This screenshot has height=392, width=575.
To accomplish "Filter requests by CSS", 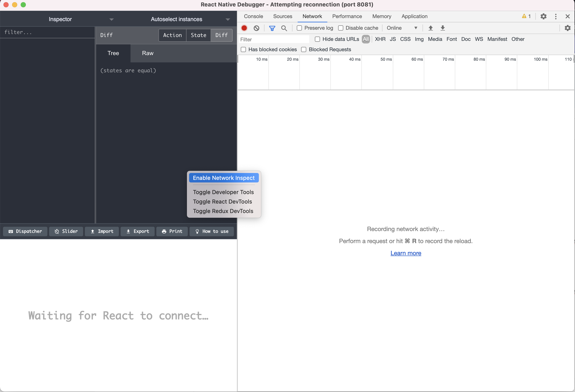I will pyautogui.click(x=405, y=39).
